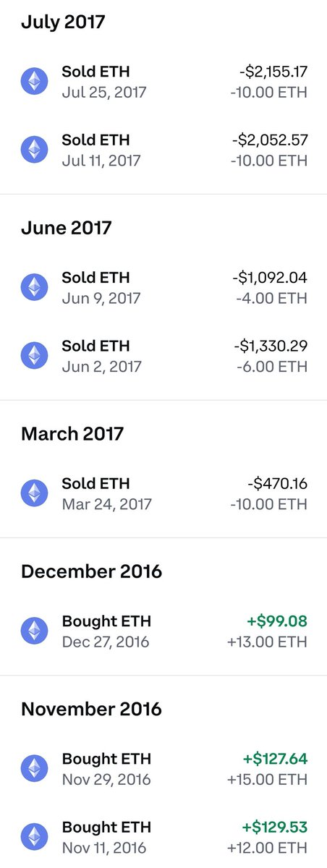Open the -$1,092.04 Sold ETH transaction
The width and height of the screenshot is (327, 868).
click(x=163, y=288)
